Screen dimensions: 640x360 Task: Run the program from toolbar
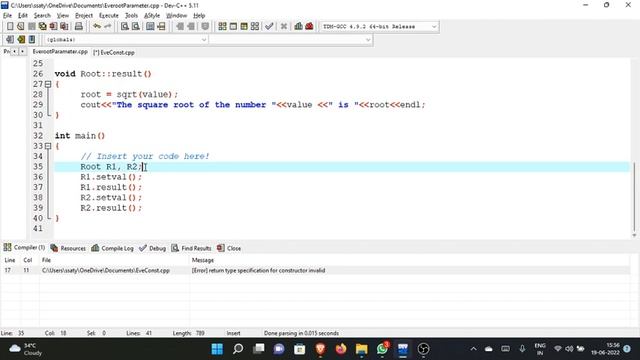(x=233, y=27)
